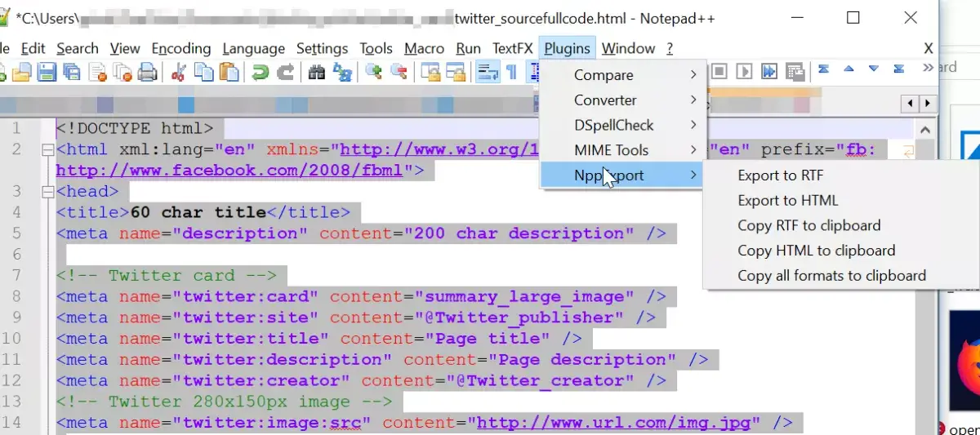Close the current file via toolbar icon
980x435 pixels.
pos(97,73)
